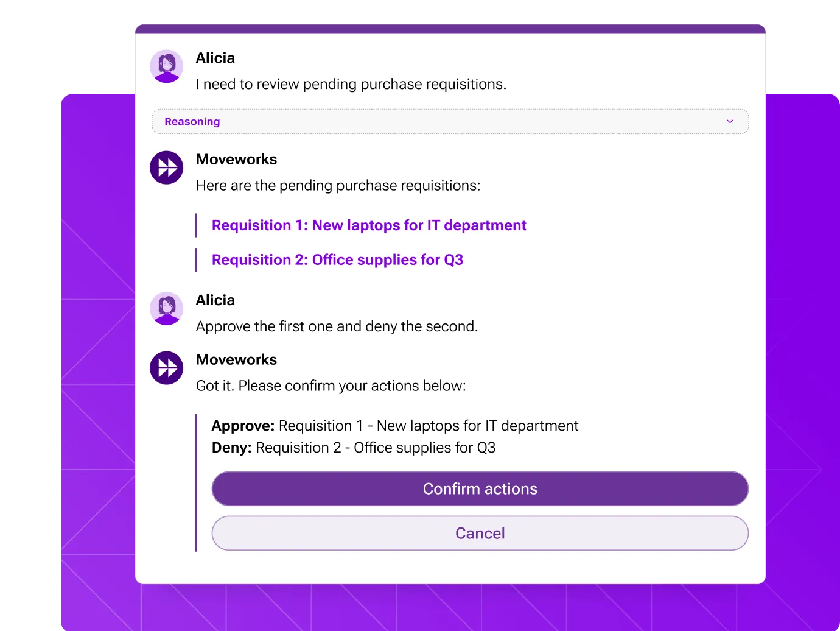Click the Moveworks name above the requisitions list
Screen dimensions: 840x631
point(237,159)
